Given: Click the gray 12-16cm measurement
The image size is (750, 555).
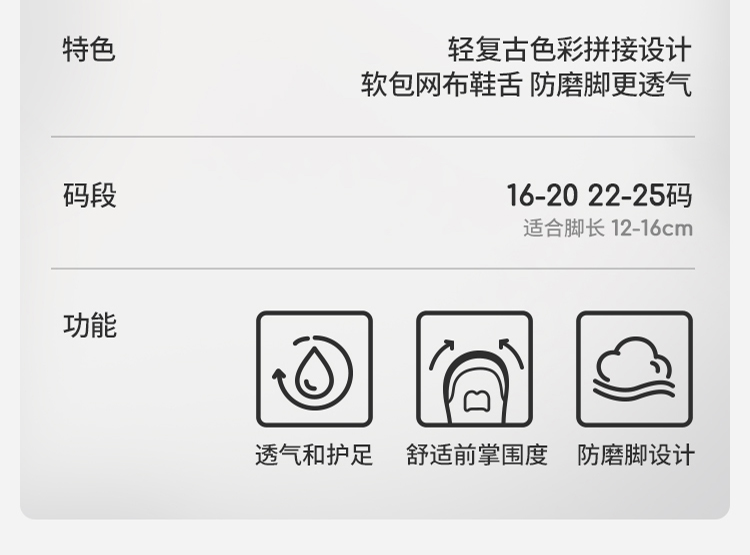Looking at the screenshot, I should (x=652, y=229).
